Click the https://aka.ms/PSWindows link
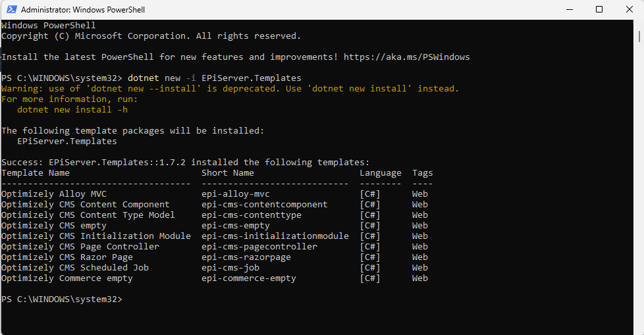 tap(406, 57)
